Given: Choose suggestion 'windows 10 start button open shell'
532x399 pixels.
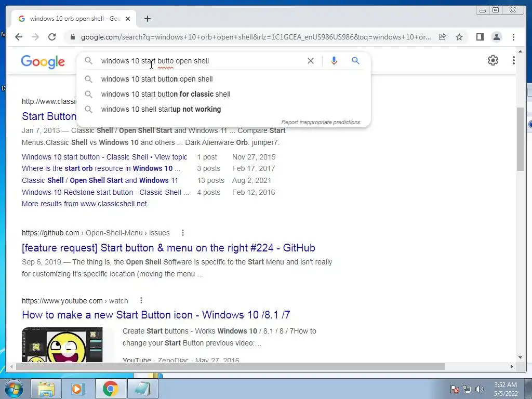Looking at the screenshot, I should pyautogui.click(x=224, y=79).
